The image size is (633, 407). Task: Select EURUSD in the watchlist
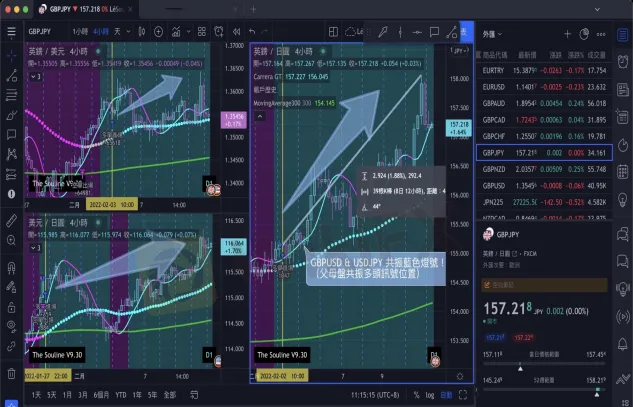point(544,87)
